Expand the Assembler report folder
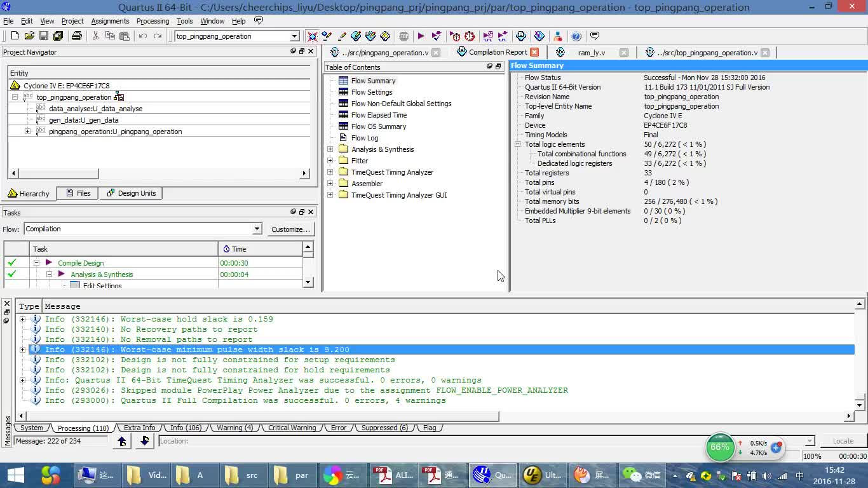868x488 pixels. 330,184
